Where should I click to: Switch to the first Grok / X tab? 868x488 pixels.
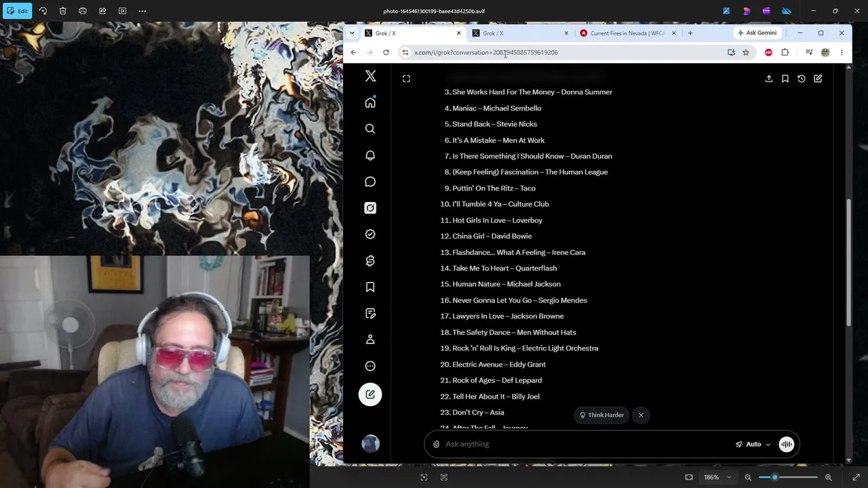click(412, 33)
